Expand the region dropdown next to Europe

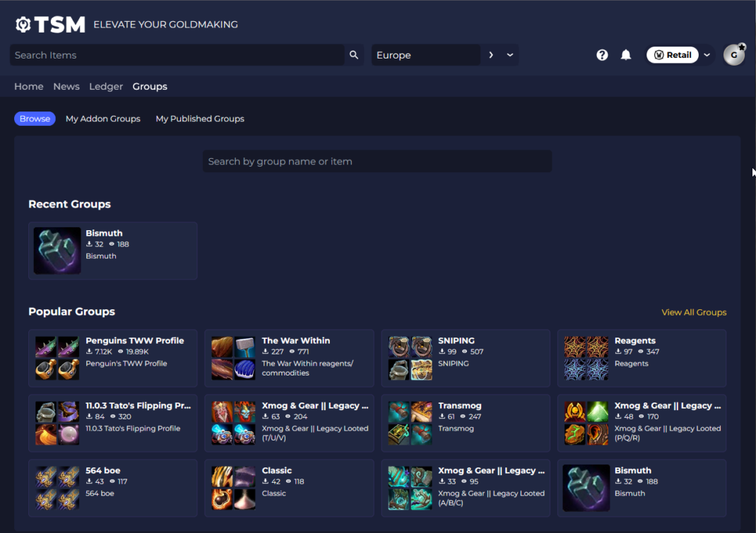tap(509, 54)
